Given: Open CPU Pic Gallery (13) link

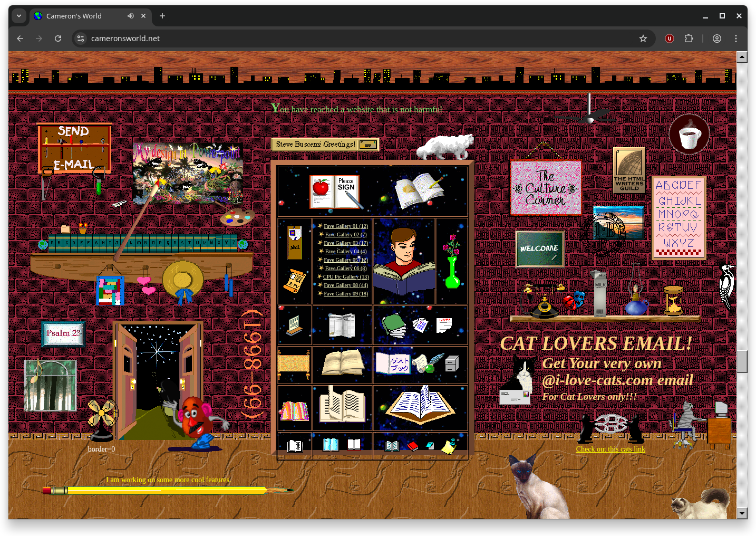Looking at the screenshot, I should click(x=346, y=277).
